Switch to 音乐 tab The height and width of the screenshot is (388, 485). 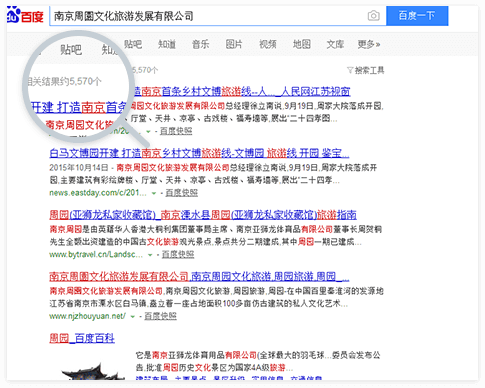(200, 44)
